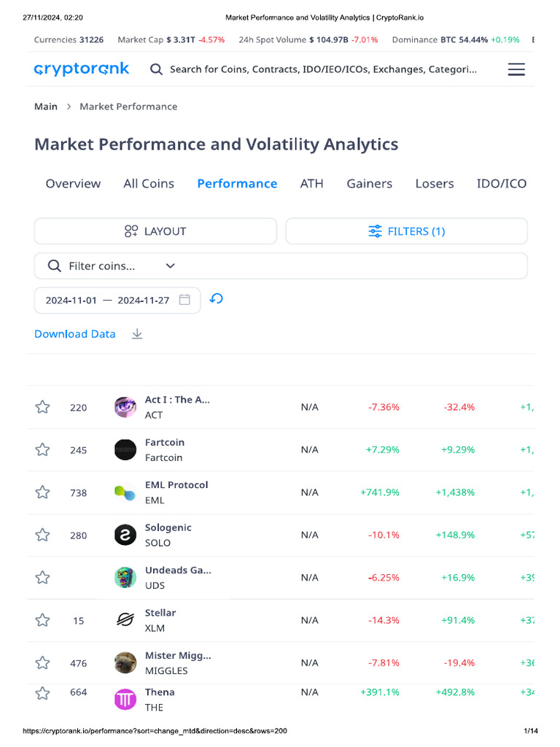Open the calendar date picker icon
The image size is (560, 747).
[x=184, y=300]
